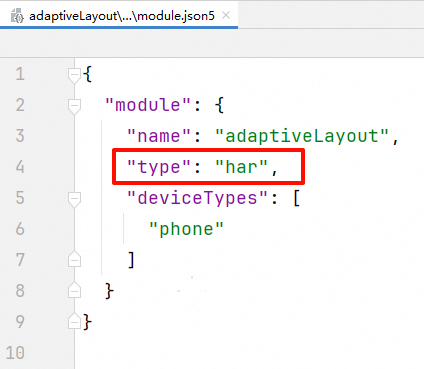Collapse the "module" object fold on line 2

pyautogui.click(x=74, y=106)
